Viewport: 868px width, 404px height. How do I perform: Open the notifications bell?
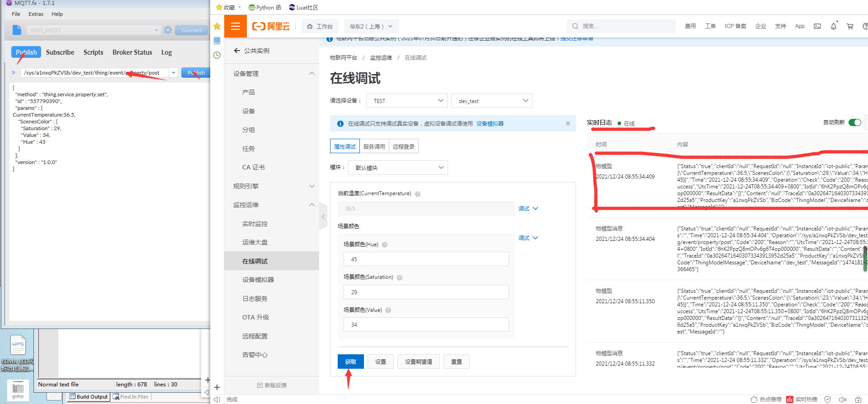click(x=834, y=26)
